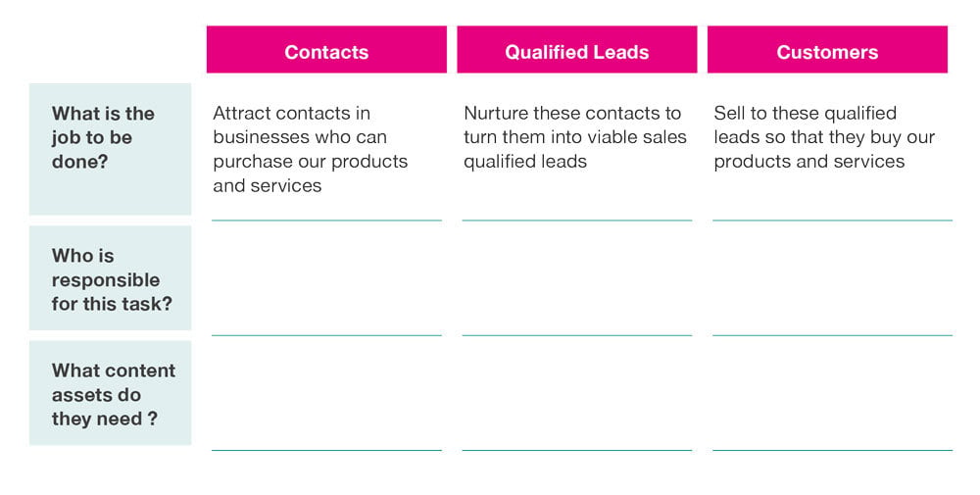Click the 'What content assets do they need?' label
Viewport: 980px width, 495px height.
click(x=110, y=393)
